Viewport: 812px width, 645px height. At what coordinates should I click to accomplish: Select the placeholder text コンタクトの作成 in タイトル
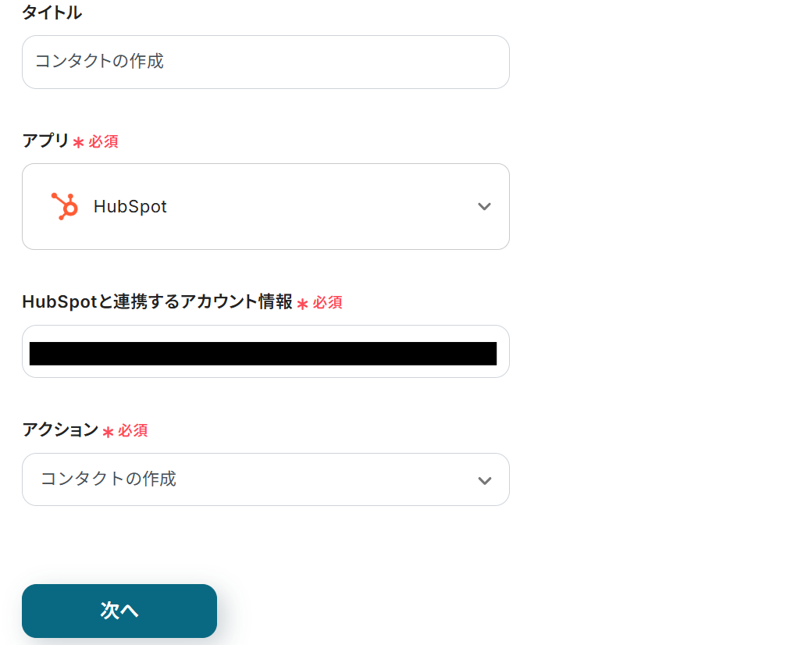pyautogui.click(x=98, y=62)
